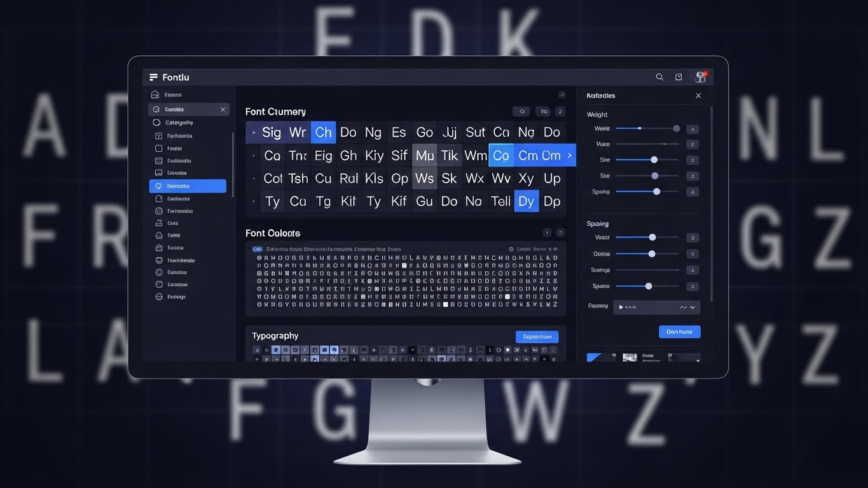Expand the chevron on "Cm Cm" cell

coord(570,156)
